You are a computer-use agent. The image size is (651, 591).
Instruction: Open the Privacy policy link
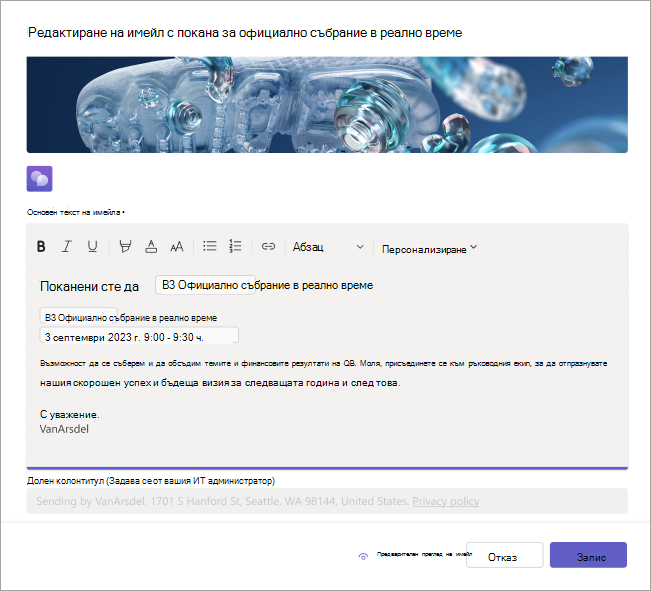[445, 501]
